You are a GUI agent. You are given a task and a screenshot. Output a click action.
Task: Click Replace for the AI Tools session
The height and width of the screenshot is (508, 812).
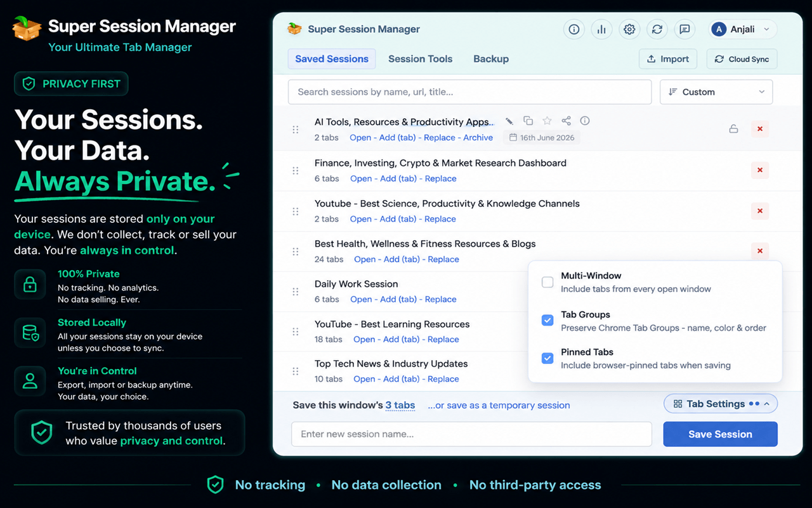(440, 138)
